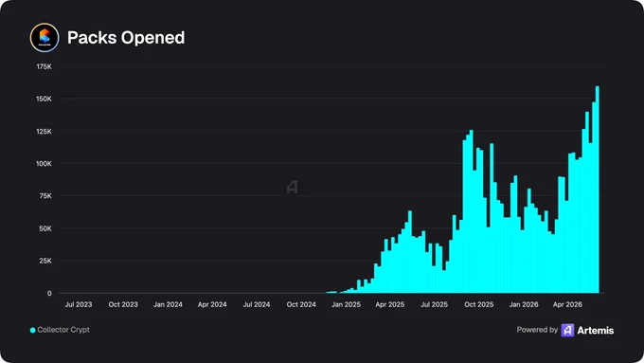This screenshot has width=644, height=363.
Task: Click the 100K y-axis label
Action: (x=44, y=164)
